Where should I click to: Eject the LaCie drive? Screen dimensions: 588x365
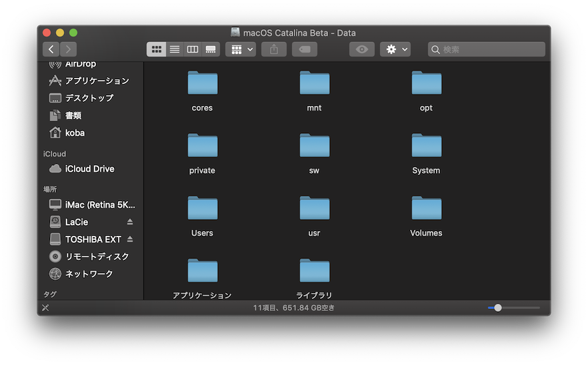tap(130, 222)
